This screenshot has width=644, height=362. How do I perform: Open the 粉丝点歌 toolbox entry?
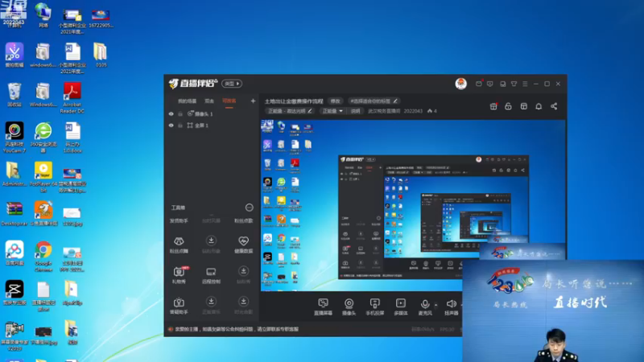coord(244,220)
